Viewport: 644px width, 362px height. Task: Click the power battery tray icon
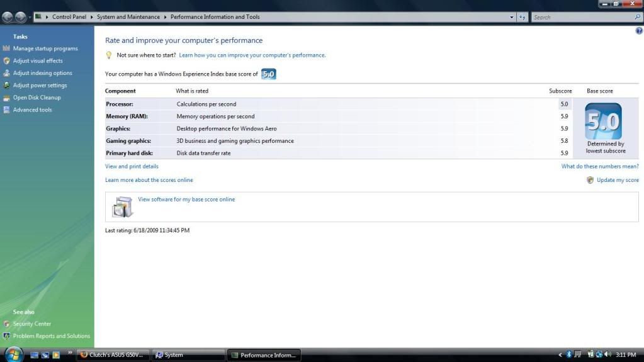590,354
